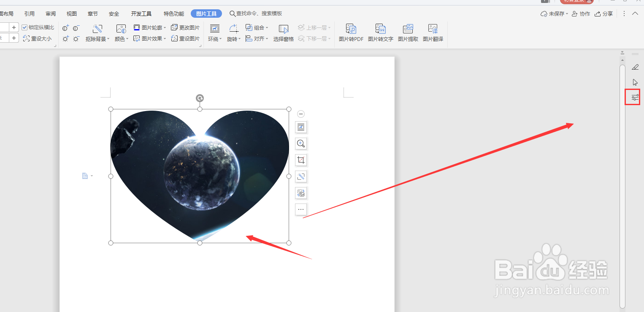Click 分享 to share the document

pyautogui.click(x=607, y=14)
